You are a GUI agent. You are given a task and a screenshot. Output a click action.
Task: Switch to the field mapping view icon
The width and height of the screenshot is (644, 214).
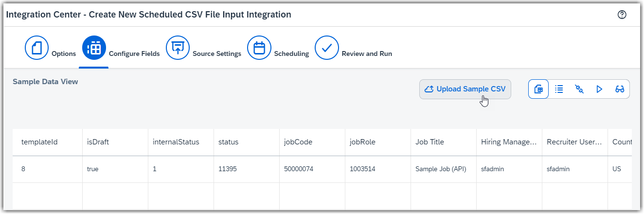579,89
